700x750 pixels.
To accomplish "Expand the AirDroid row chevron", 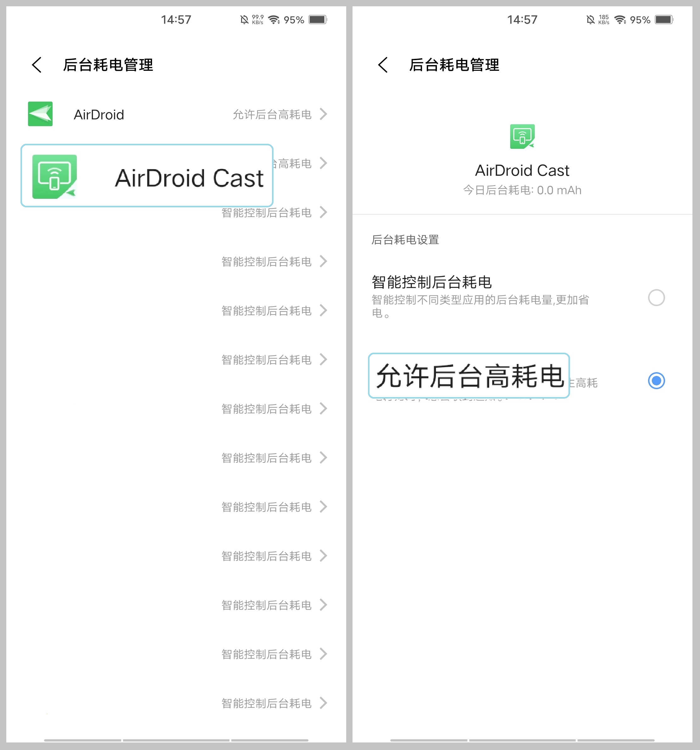I will 323,114.
